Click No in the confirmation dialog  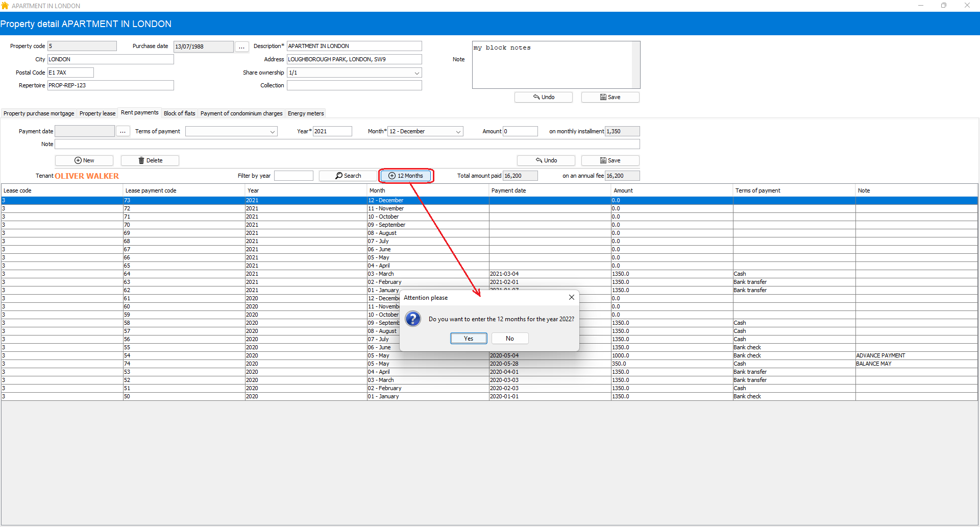[509, 339]
